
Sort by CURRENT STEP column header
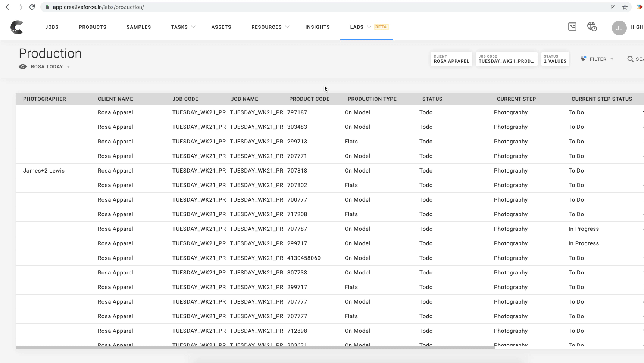pos(516,99)
